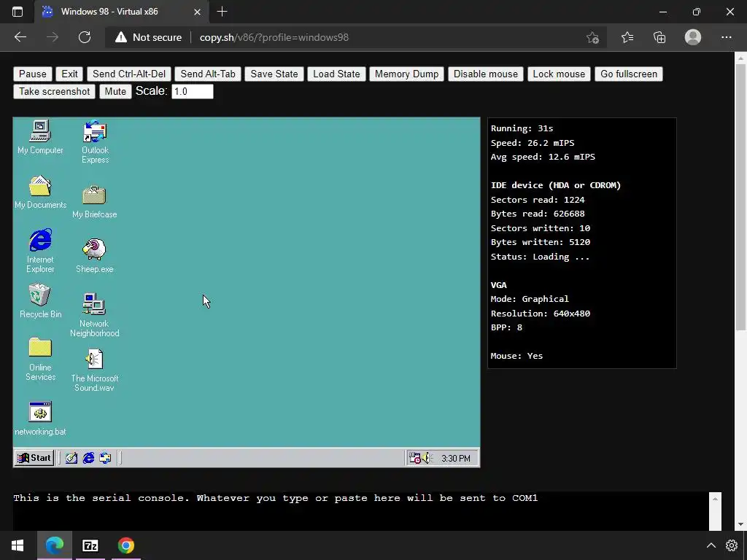The height and width of the screenshot is (560, 747).
Task: Click the Windows 98 Start button
Action: [34, 458]
